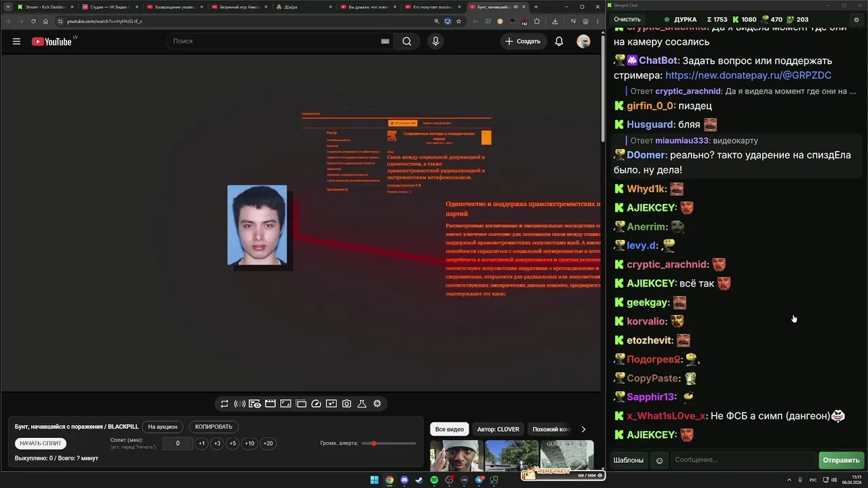Open Spotify from the taskbar
The width and height of the screenshot is (868, 488).
pyautogui.click(x=434, y=481)
